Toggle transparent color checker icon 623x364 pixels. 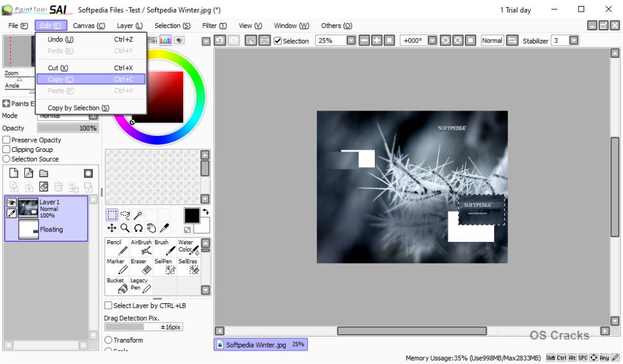pyautogui.click(x=187, y=230)
